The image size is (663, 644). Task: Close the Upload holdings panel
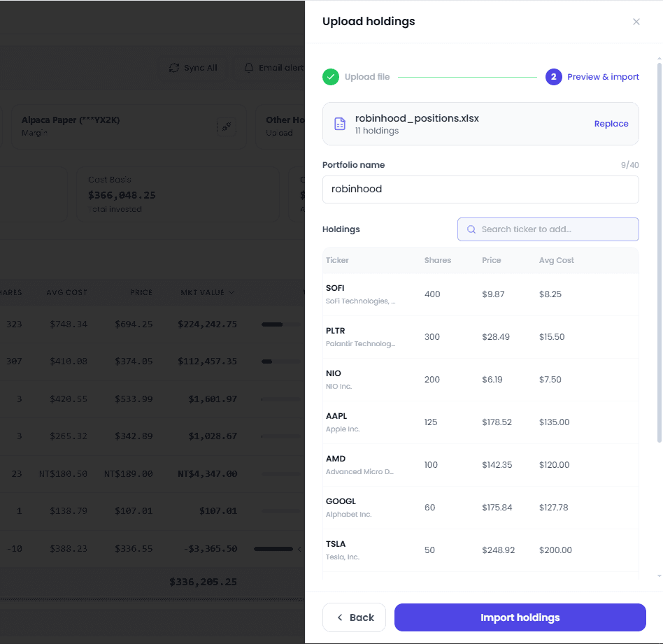click(636, 22)
